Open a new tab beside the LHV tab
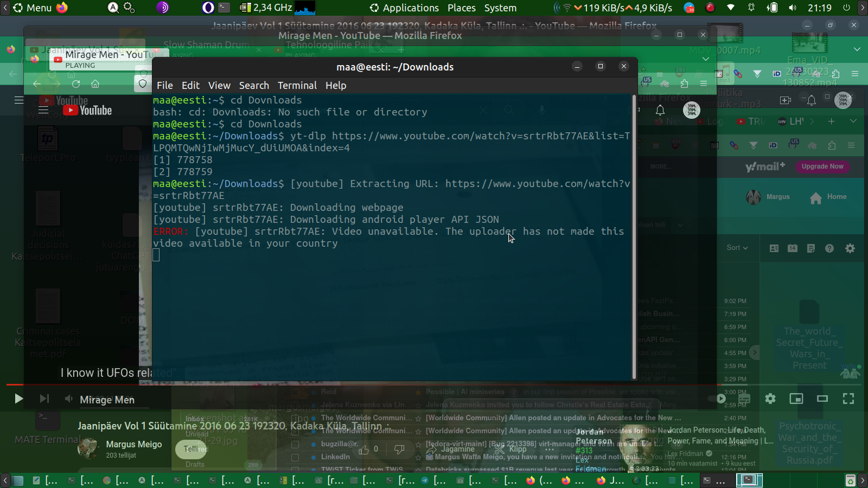 click(x=831, y=121)
